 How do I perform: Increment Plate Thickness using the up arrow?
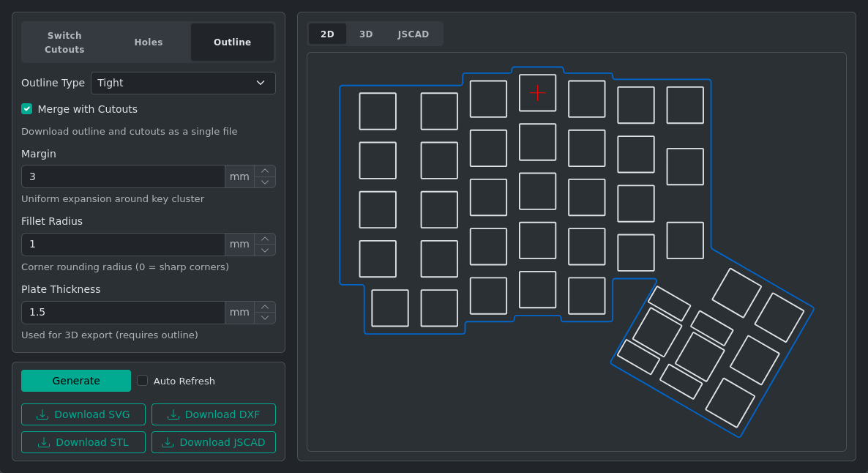click(266, 307)
